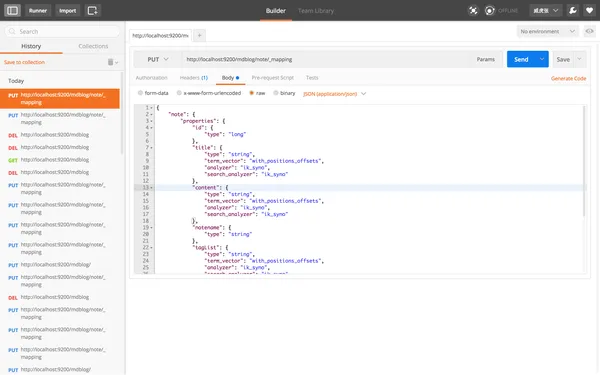Select form-data body type
This screenshot has width=600, height=375.
140,93
